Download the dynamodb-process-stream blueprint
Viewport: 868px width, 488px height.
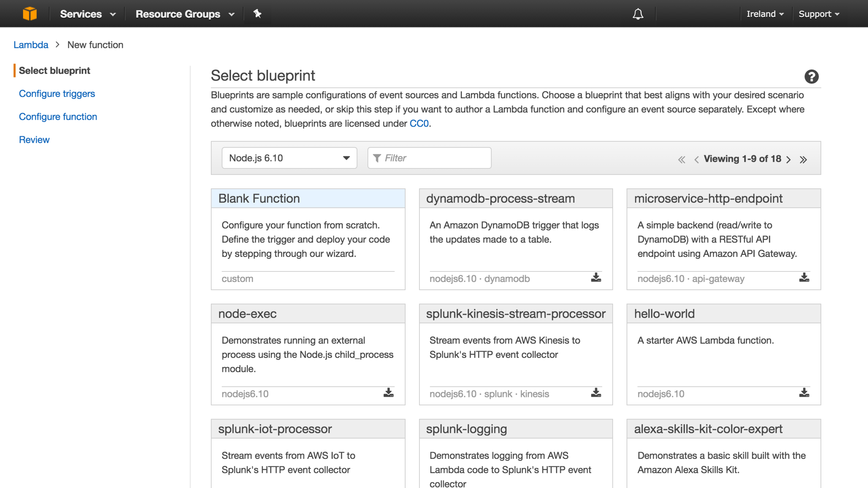pyautogui.click(x=596, y=278)
